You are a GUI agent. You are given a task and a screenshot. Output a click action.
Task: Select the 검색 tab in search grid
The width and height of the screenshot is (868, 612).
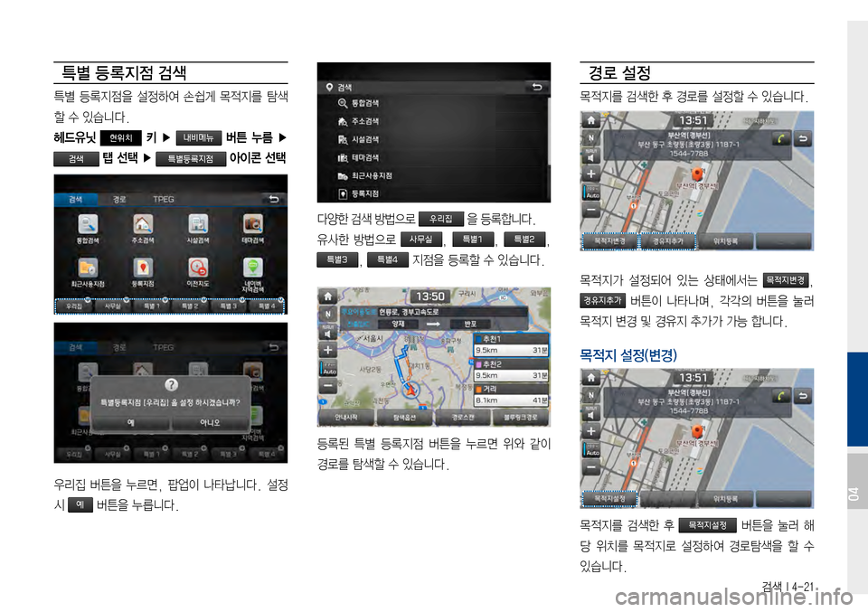tap(75, 199)
